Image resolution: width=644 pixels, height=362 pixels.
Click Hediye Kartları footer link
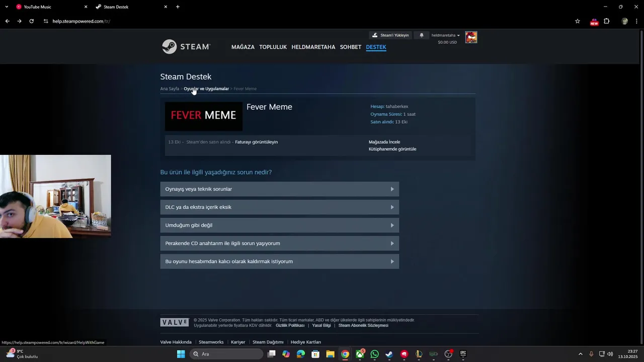click(x=306, y=342)
